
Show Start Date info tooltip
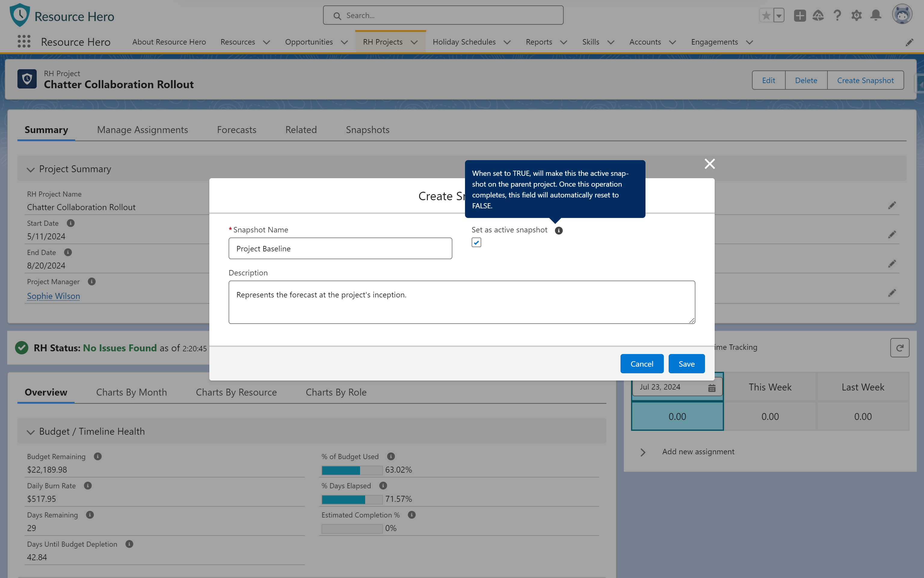[x=71, y=223]
